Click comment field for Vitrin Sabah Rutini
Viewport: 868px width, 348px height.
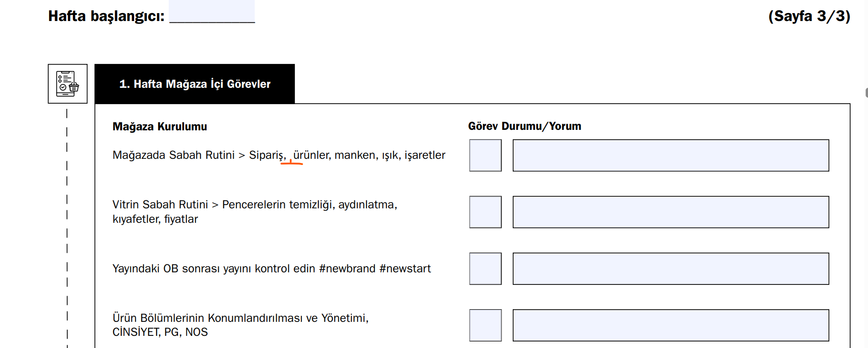pos(671,212)
